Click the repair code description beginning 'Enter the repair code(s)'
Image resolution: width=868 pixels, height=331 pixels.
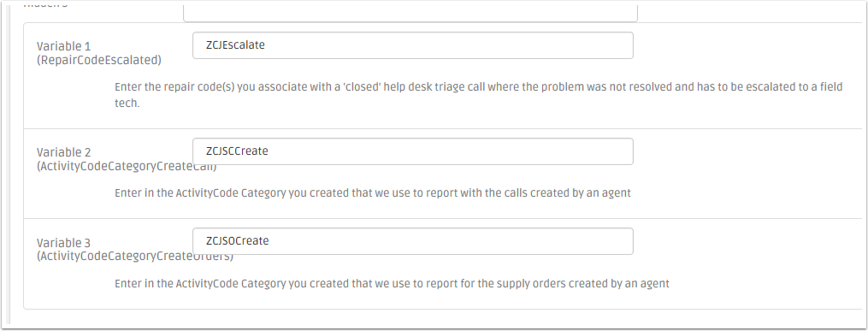479,95
